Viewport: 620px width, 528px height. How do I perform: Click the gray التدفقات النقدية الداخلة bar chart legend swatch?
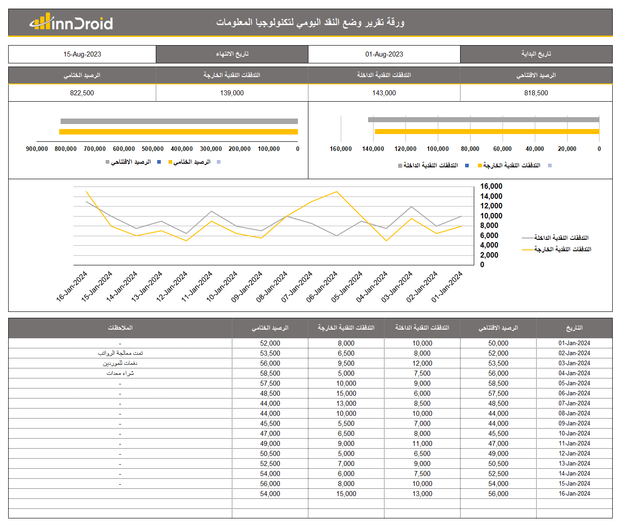click(x=400, y=165)
